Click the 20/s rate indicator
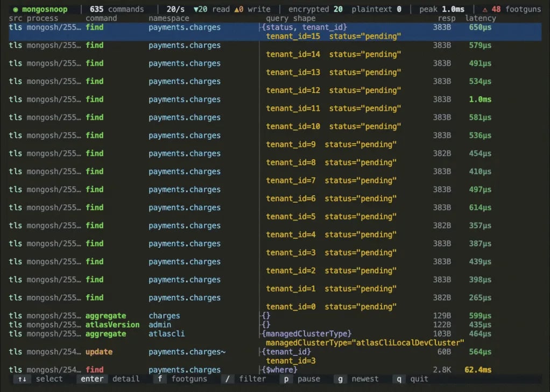The image size is (550, 392). tap(175, 9)
